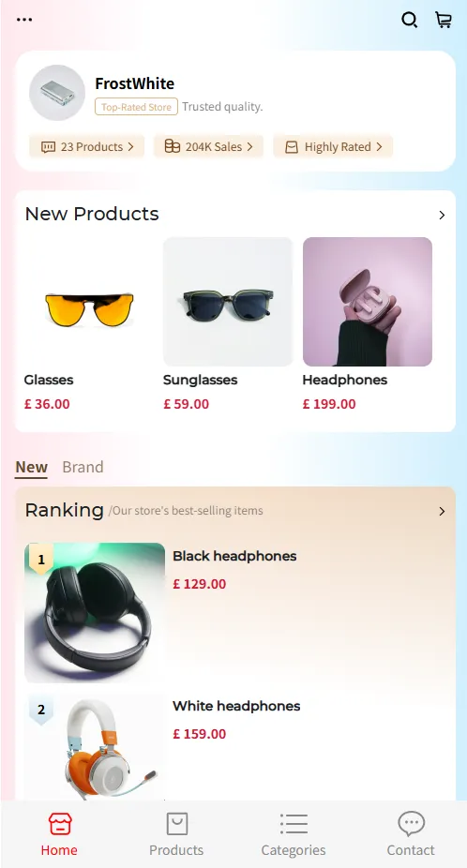Open the search magnifier icon
The image size is (467, 868).
click(x=410, y=20)
